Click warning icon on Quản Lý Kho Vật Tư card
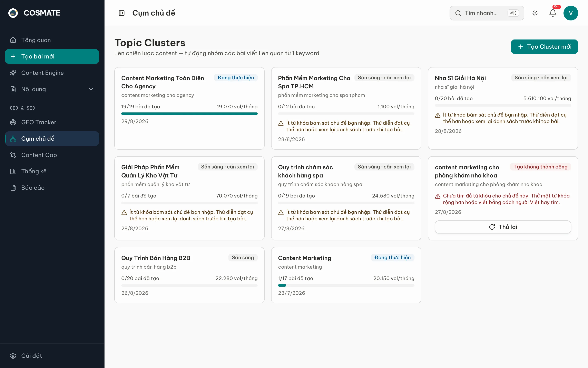This screenshot has height=368, width=588. tap(124, 212)
